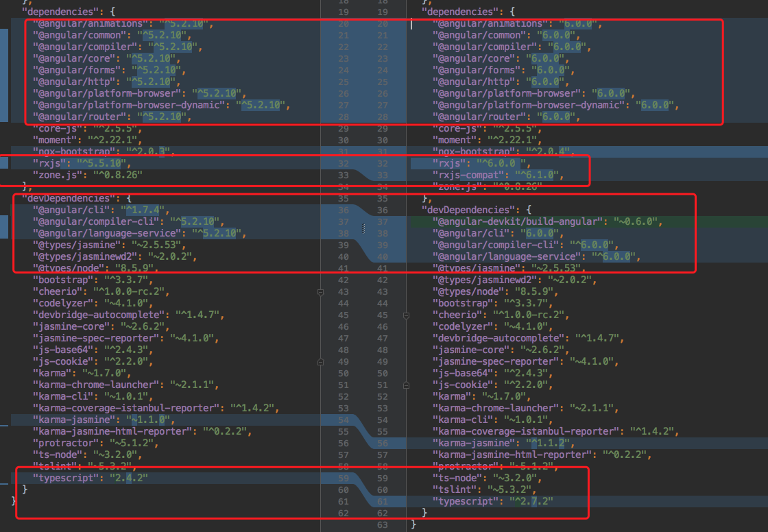Click "karma-jasmine": "^1.1.2" line
Image resolution: width=768 pixels, height=532 pixels.
pos(503,444)
